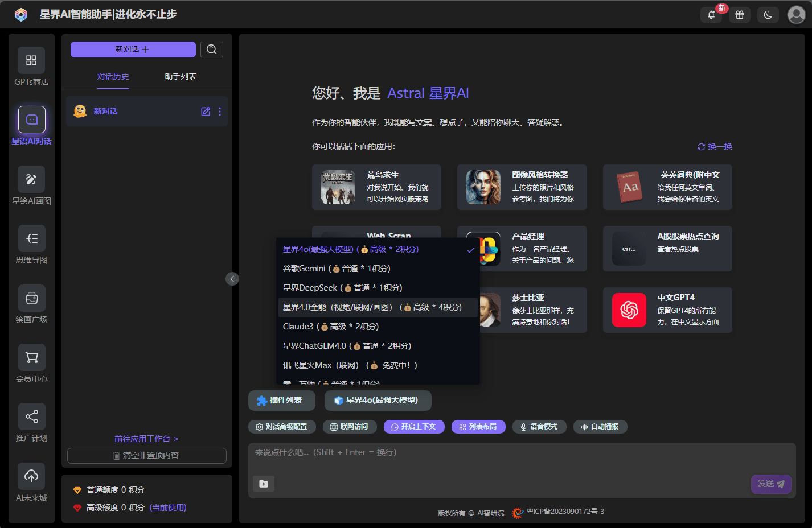Open 星绘AI画图 drawing tool icon
The height and width of the screenshot is (528, 812).
pos(31,179)
